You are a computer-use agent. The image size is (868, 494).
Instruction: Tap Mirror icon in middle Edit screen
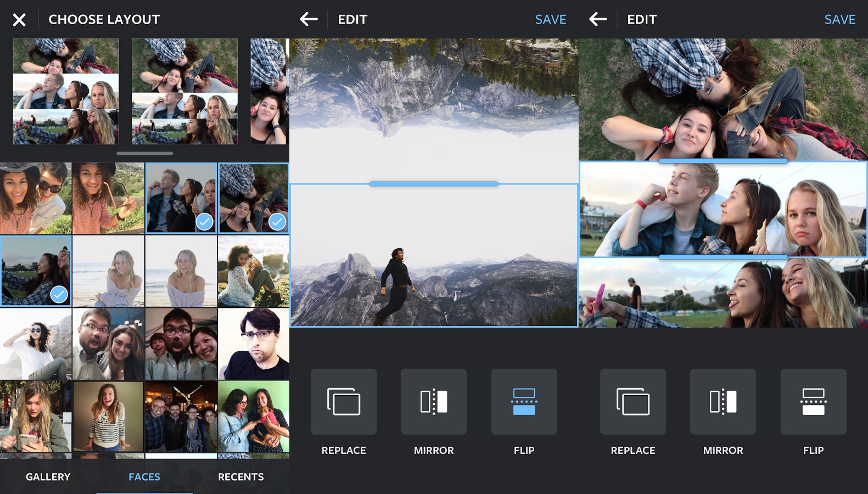[x=434, y=401]
